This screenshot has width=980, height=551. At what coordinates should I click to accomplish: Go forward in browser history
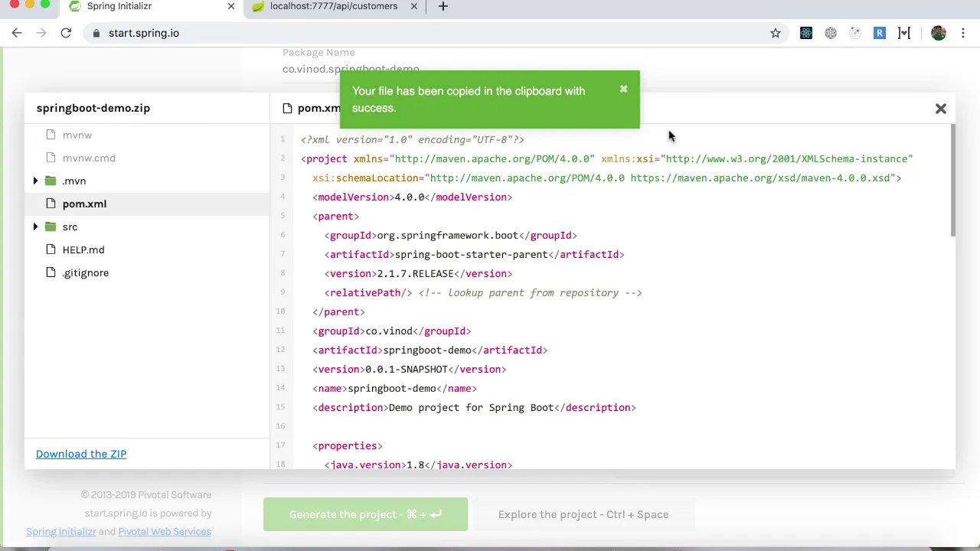[x=41, y=33]
